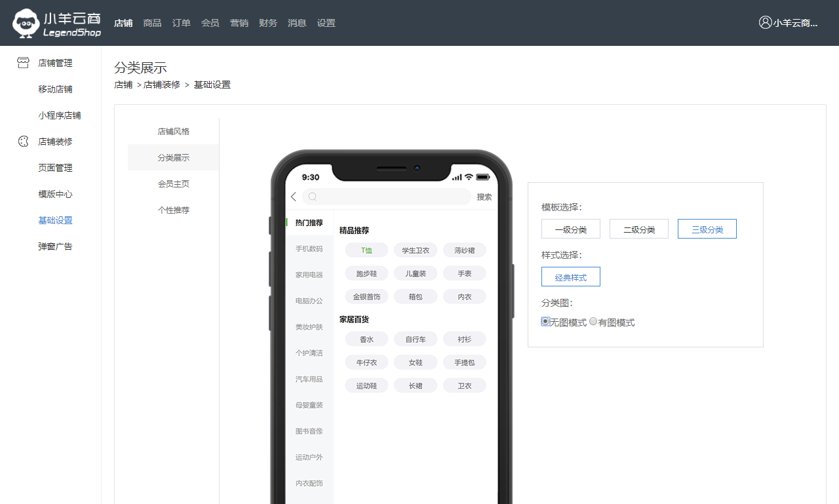Viewport: 839px width, 504px height.
Task: Click the store management shop icon
Action: 23,63
